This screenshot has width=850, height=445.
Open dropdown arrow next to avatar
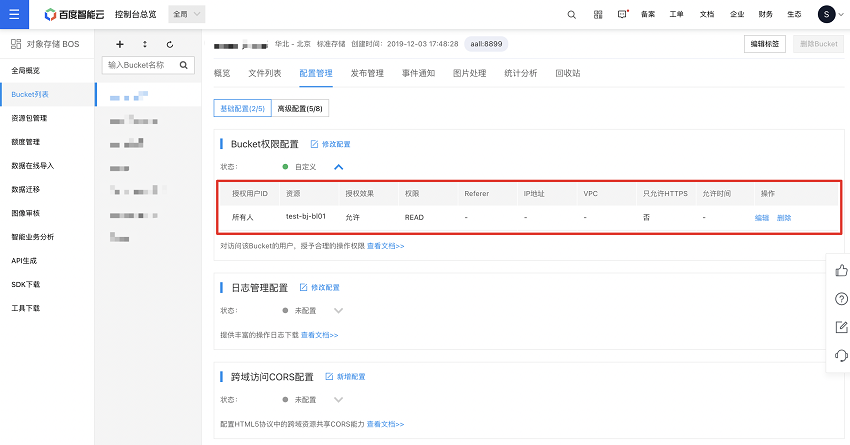tap(841, 15)
